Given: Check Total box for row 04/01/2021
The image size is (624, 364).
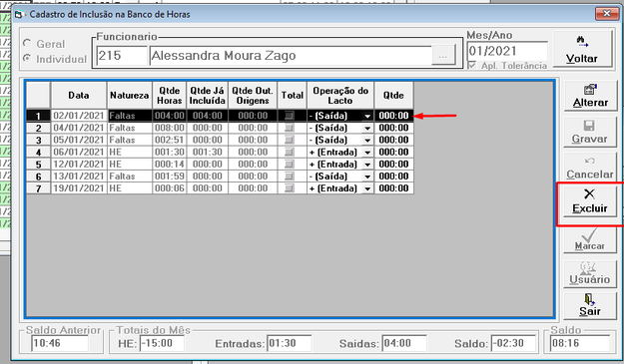Looking at the screenshot, I should [x=290, y=128].
